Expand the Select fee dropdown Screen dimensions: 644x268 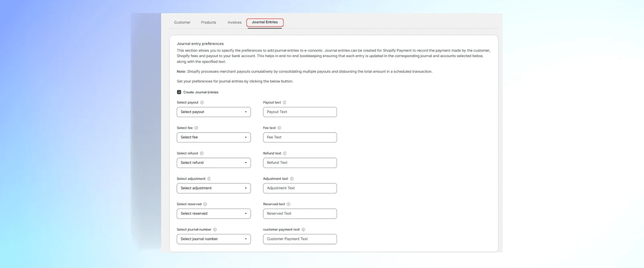coord(214,137)
